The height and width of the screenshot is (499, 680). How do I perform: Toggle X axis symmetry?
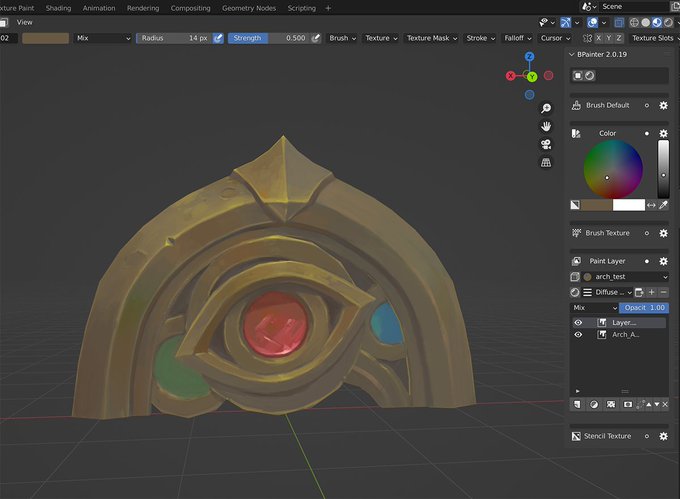click(x=598, y=38)
